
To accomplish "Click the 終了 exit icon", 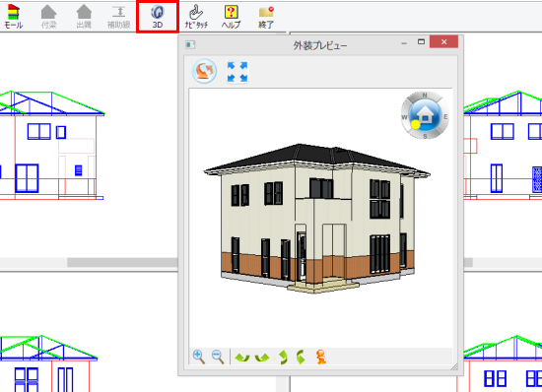I will (266, 17).
